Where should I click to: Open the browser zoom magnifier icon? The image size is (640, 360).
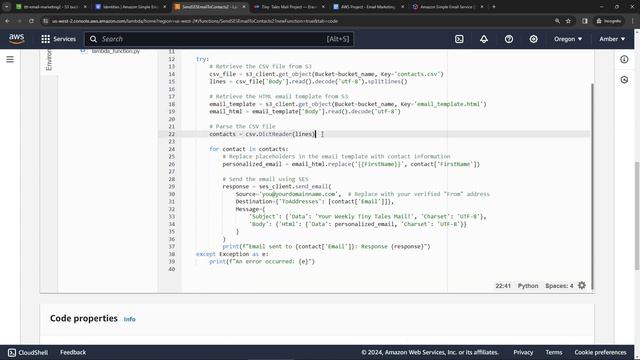click(x=557, y=21)
